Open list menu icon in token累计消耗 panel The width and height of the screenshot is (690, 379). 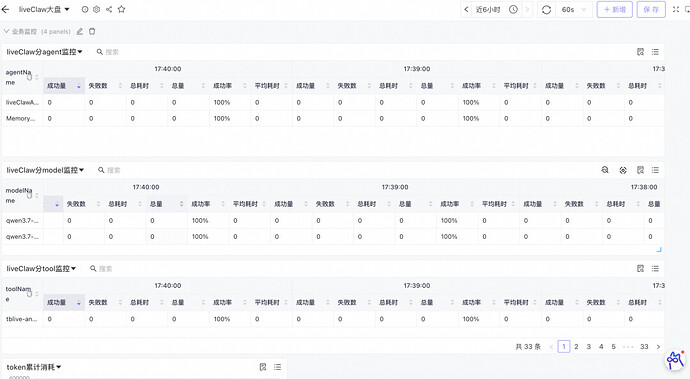[277, 367]
